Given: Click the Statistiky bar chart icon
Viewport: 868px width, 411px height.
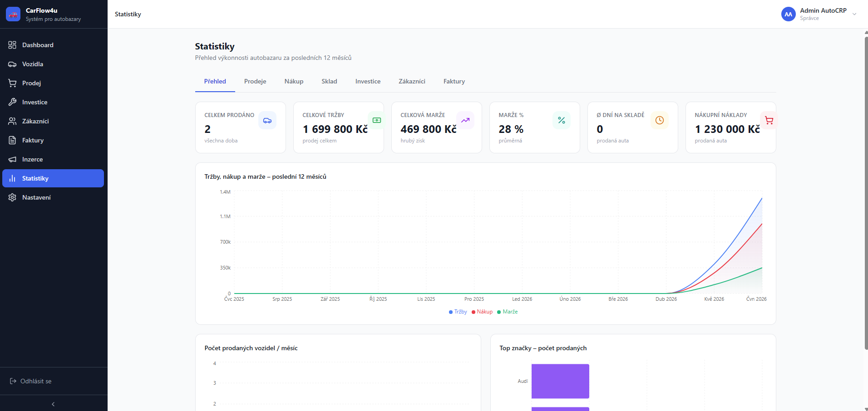Looking at the screenshot, I should click(12, 178).
